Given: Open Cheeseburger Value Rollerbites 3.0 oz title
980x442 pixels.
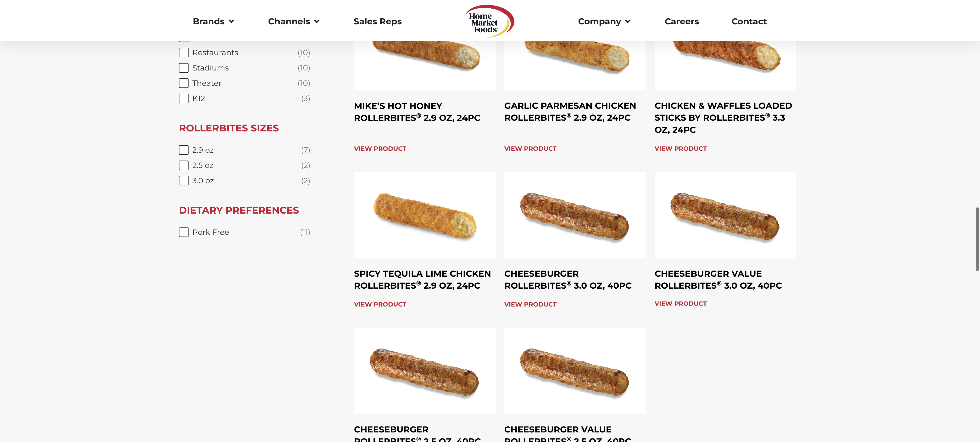Looking at the screenshot, I should point(718,279).
